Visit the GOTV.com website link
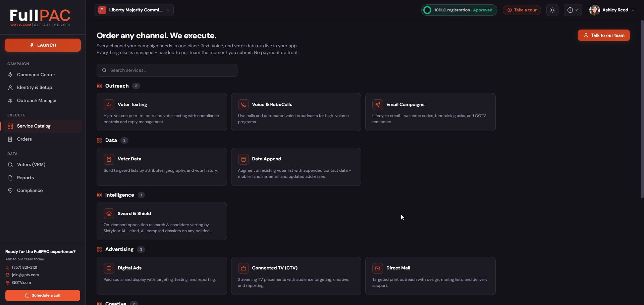The height and width of the screenshot is (305, 644). pyautogui.click(x=21, y=283)
